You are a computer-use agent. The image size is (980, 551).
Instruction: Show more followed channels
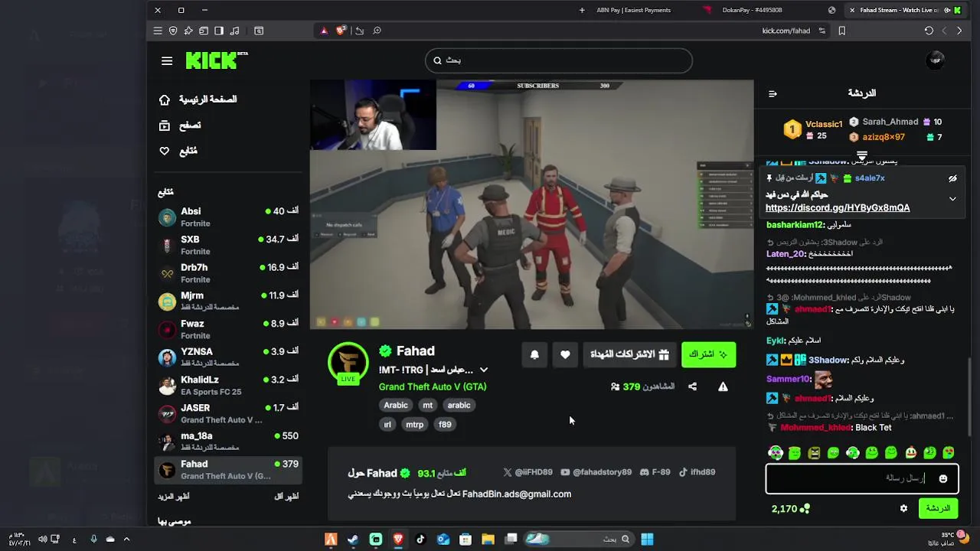(174, 497)
